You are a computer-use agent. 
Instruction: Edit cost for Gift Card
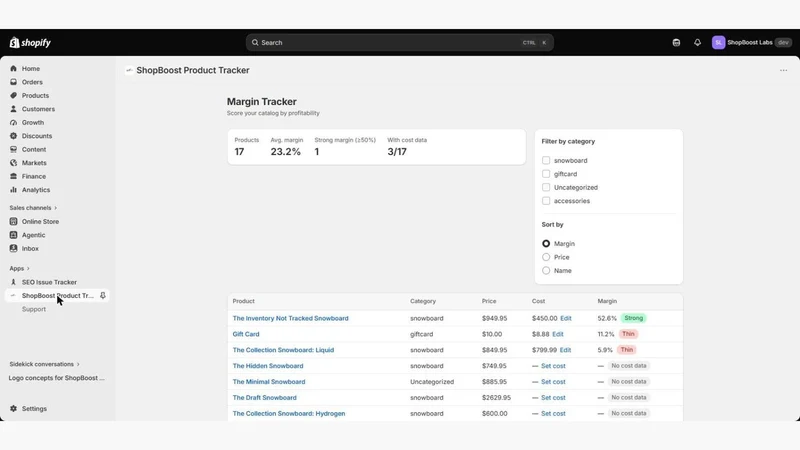[558, 334]
